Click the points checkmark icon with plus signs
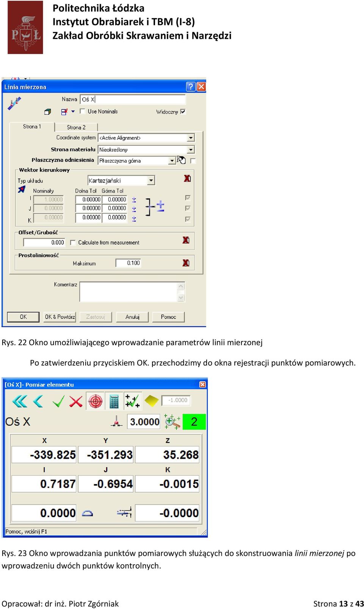364x609 pixels. click(132, 401)
